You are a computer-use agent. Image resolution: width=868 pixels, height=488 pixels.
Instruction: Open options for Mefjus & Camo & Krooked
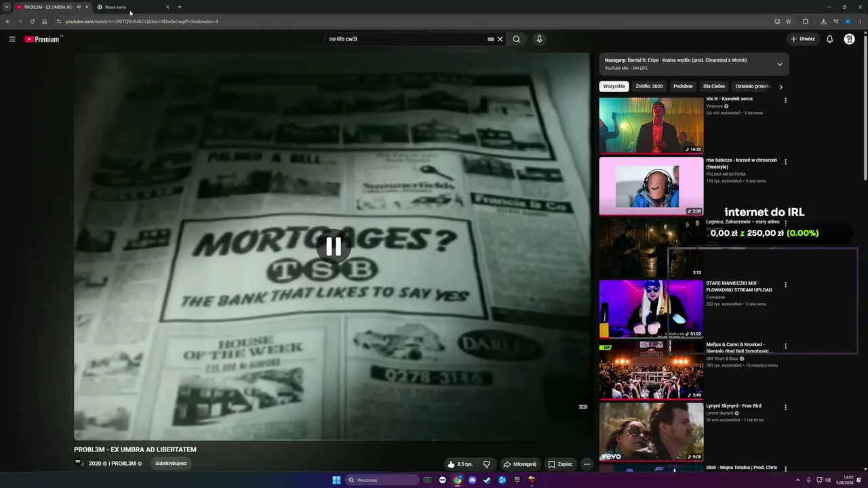(786, 346)
